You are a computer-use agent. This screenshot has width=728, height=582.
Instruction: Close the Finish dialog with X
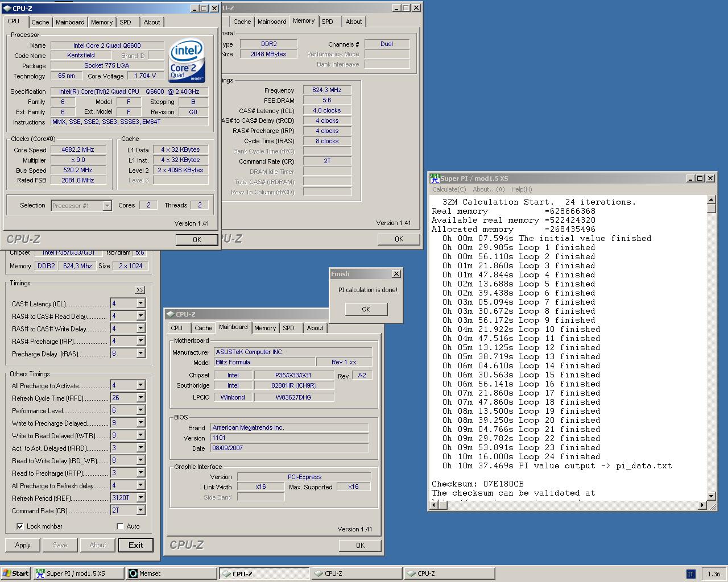tap(396, 274)
